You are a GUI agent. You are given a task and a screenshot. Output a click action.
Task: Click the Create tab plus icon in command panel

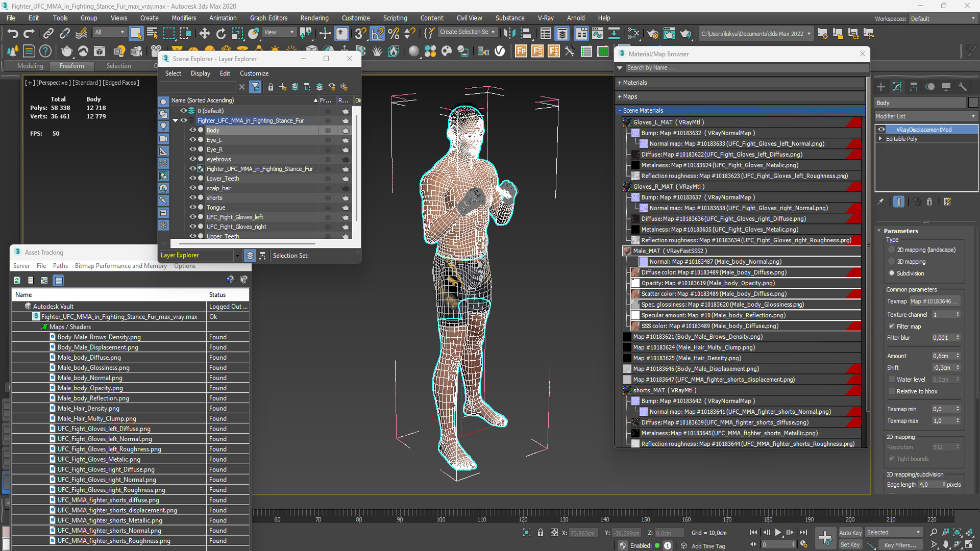(881, 87)
